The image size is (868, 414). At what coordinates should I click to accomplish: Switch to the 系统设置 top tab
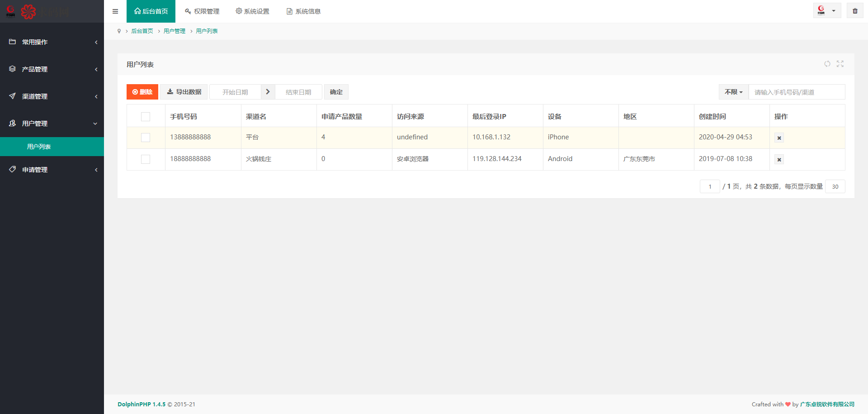click(252, 11)
